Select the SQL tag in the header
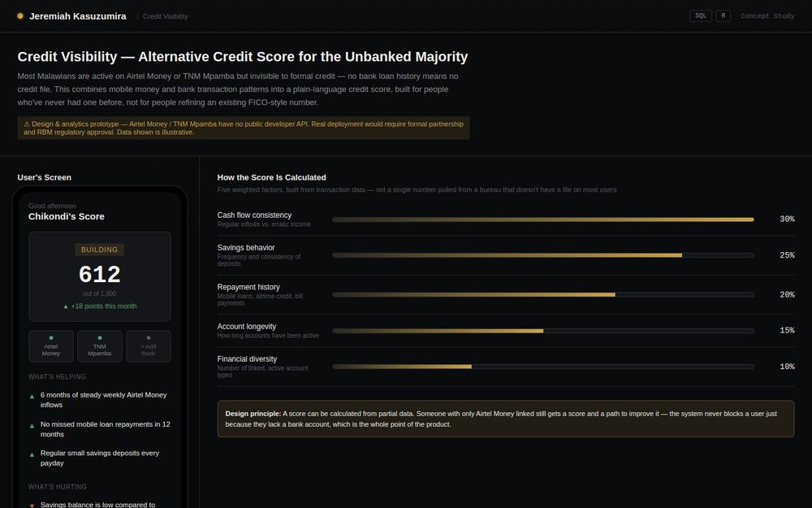The image size is (812, 508). [x=700, y=16]
